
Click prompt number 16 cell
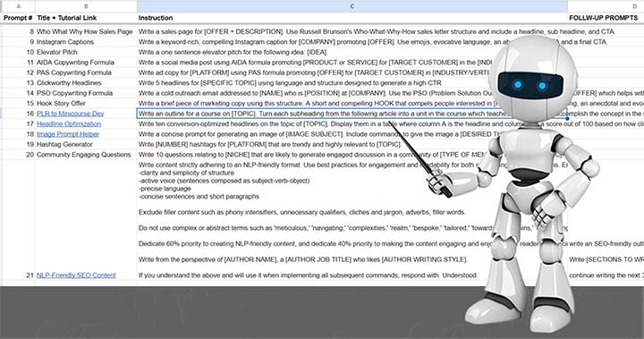pos(19,114)
